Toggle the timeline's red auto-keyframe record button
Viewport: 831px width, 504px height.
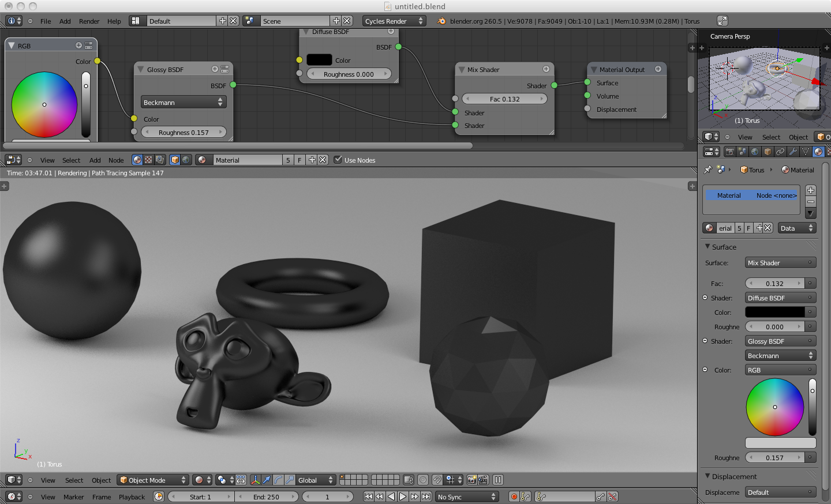514,497
